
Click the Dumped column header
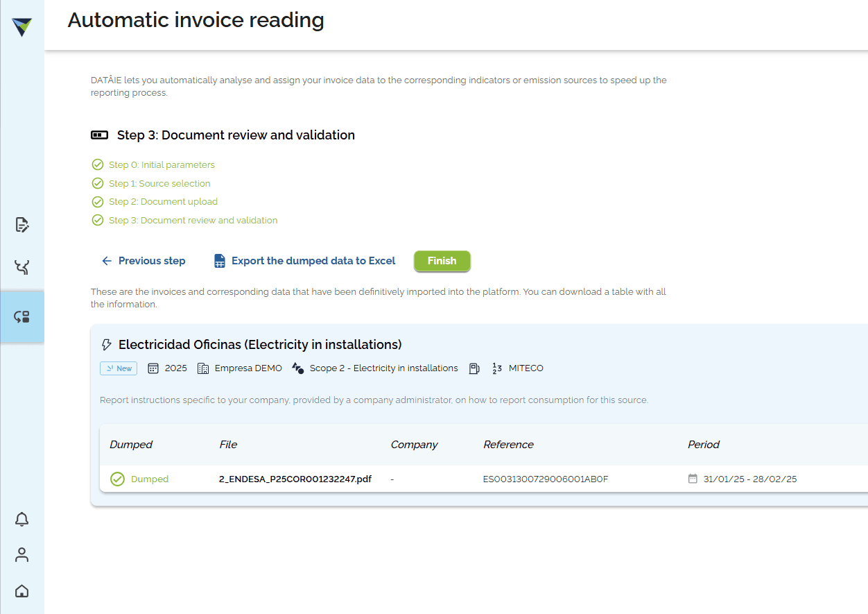(131, 445)
